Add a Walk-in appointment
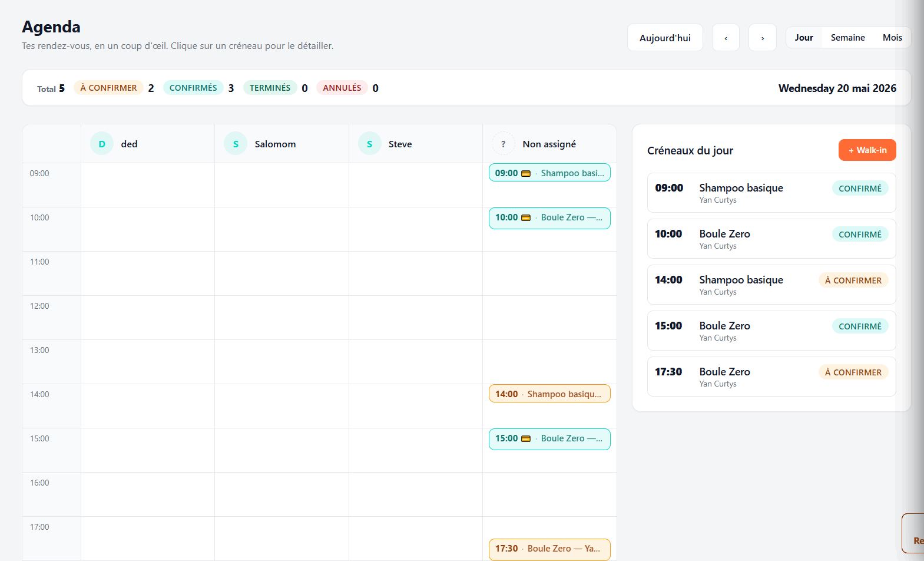Screen dimensions: 924x561 867,150
